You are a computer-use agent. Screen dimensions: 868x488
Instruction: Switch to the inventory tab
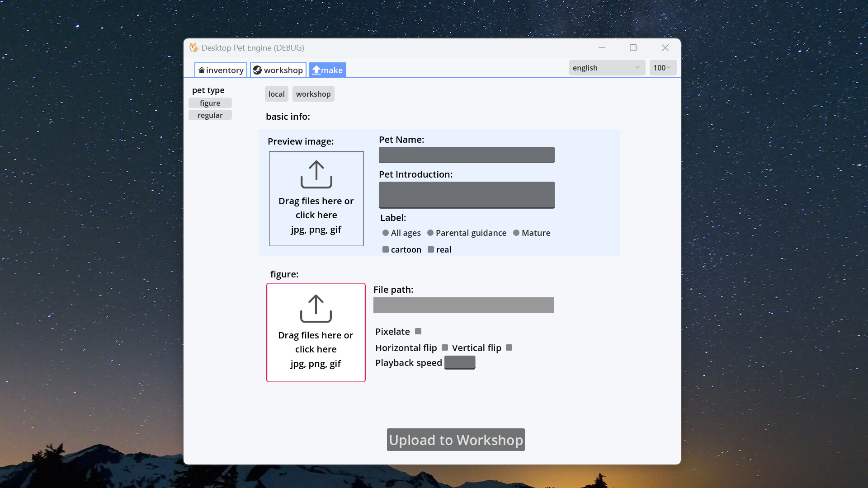pyautogui.click(x=220, y=70)
